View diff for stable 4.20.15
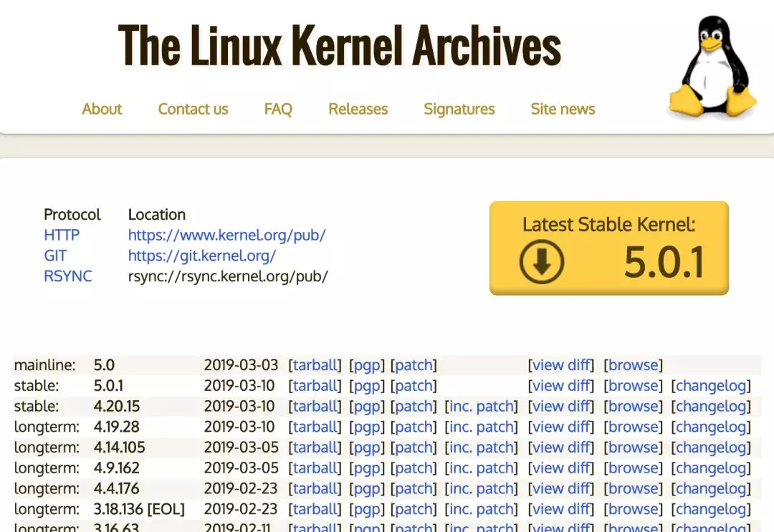 tap(561, 406)
